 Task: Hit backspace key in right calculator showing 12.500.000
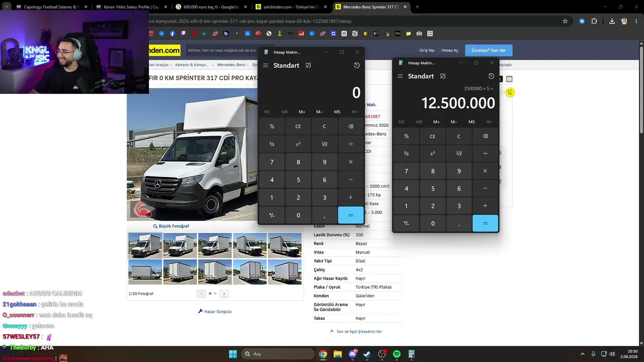485,136
